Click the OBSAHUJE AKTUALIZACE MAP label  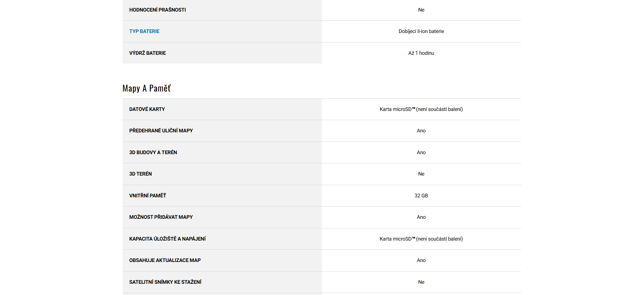click(x=165, y=260)
